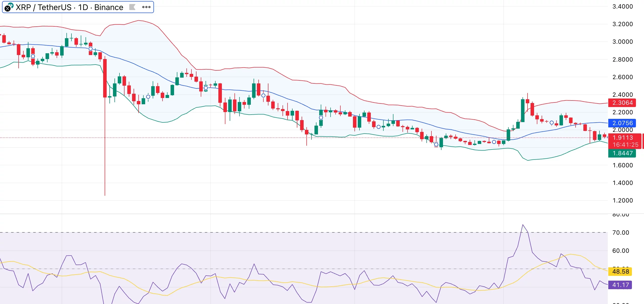Viewport: 644px width, 304px height.
Task: Click the upper Bollinger Band label 2.3064
Action: coord(622,103)
